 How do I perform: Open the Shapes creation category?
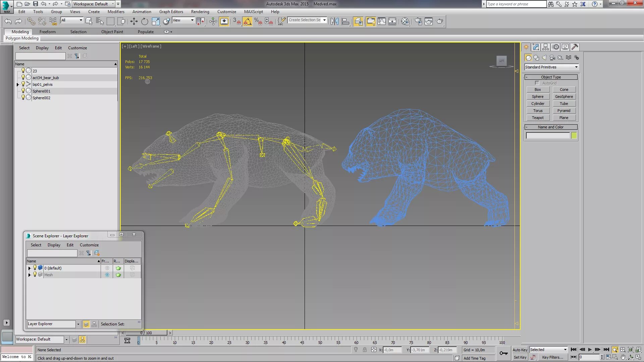[536, 57]
